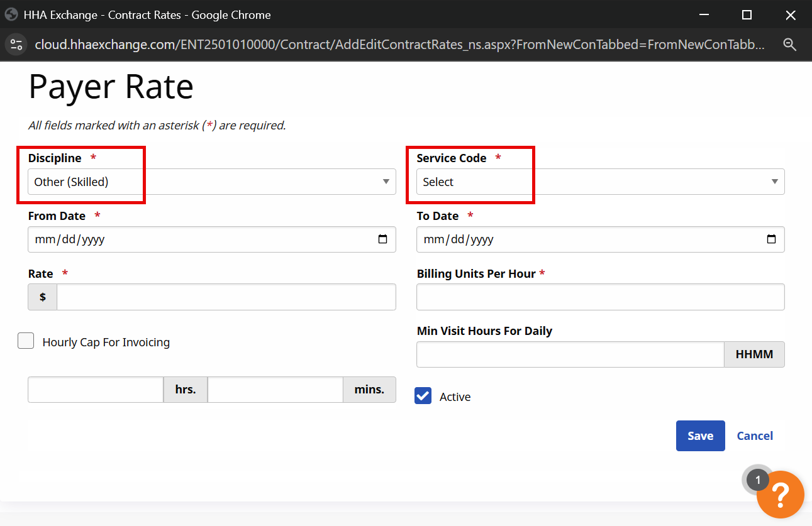The width and height of the screenshot is (812, 526).
Task: Click the globe icon in title bar
Action: coord(11,14)
